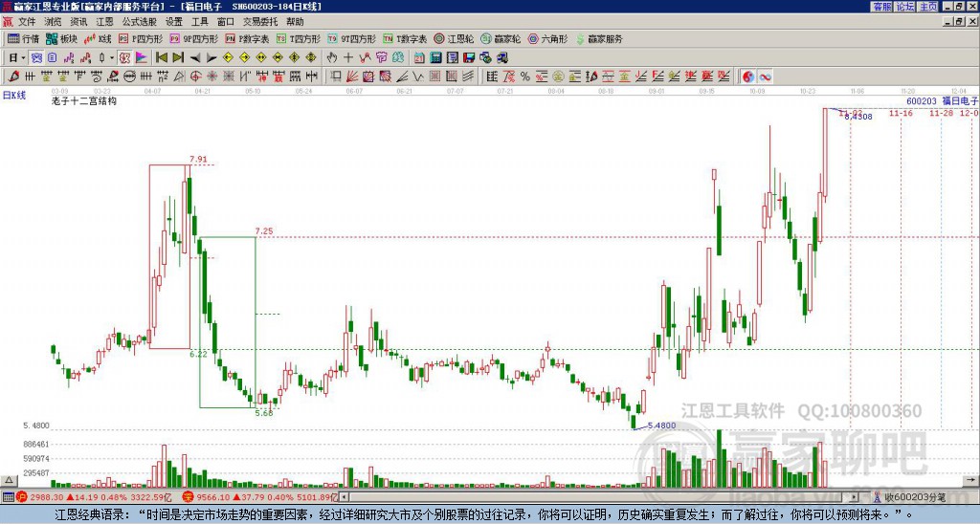
Task: Open the 文件 menu
Action: point(27,22)
